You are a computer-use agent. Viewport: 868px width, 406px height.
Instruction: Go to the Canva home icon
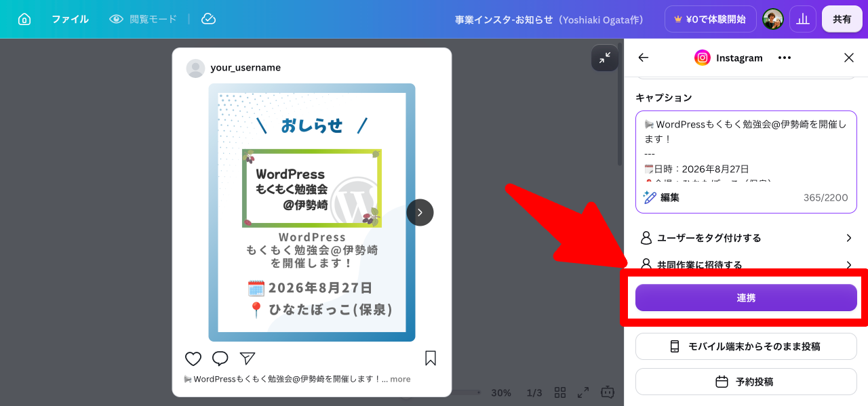tap(24, 19)
